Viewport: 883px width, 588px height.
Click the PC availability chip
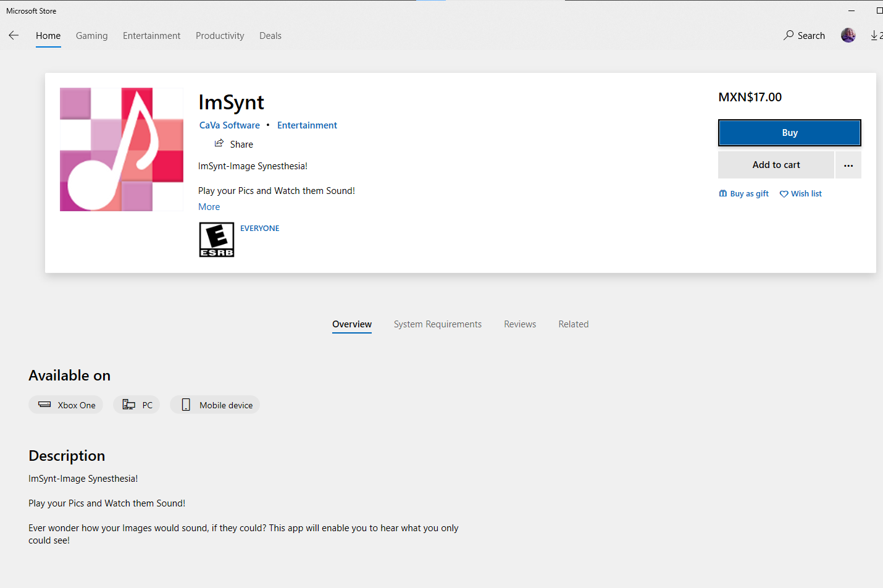[x=136, y=405]
